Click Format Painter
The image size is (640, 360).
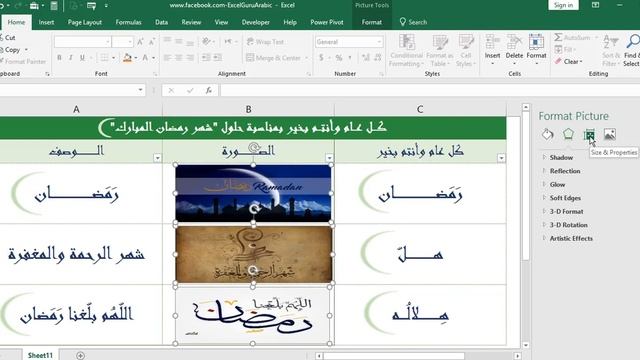(x=23, y=62)
